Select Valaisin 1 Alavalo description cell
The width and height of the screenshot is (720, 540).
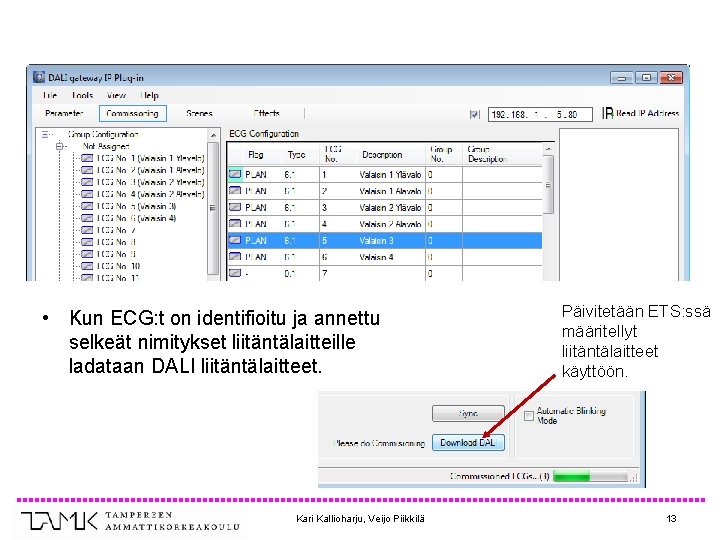tap(390, 191)
